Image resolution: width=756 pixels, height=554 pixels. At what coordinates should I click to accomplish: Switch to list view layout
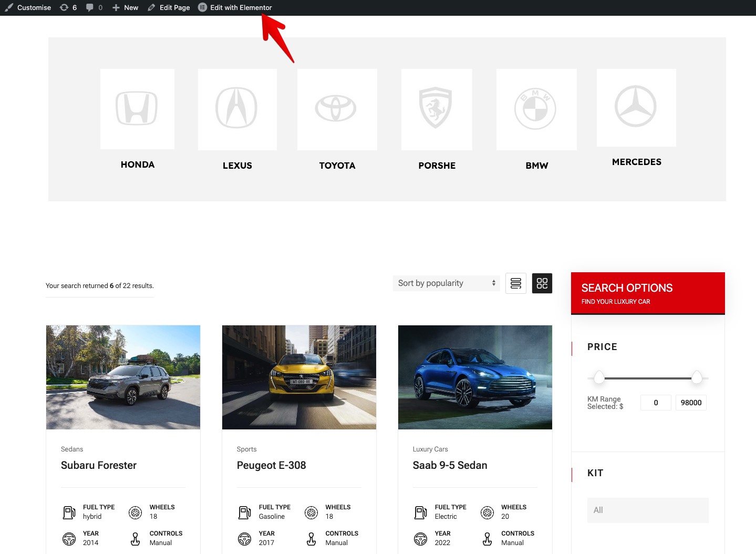tap(516, 283)
